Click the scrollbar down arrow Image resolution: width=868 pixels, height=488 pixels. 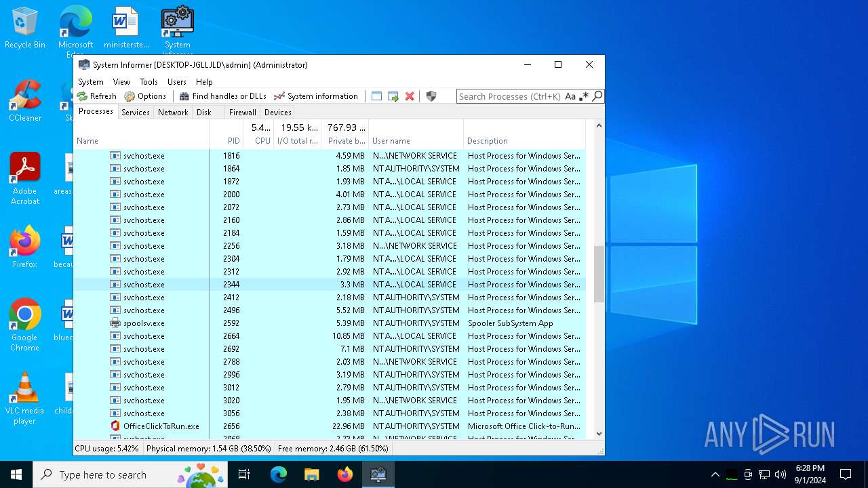pos(599,434)
